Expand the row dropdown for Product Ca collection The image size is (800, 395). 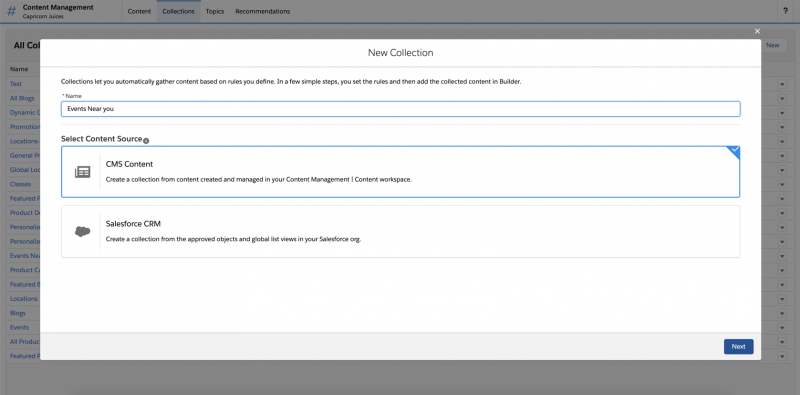tap(782, 270)
